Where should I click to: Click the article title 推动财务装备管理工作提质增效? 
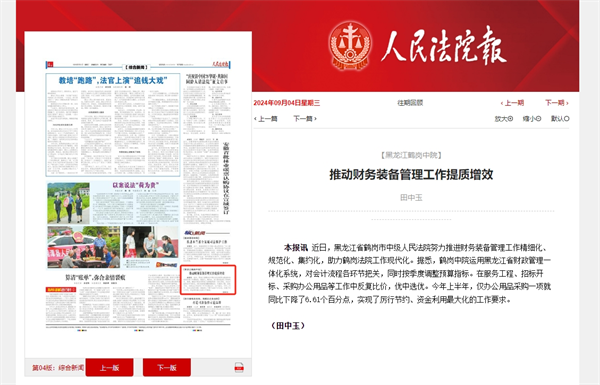(411, 175)
